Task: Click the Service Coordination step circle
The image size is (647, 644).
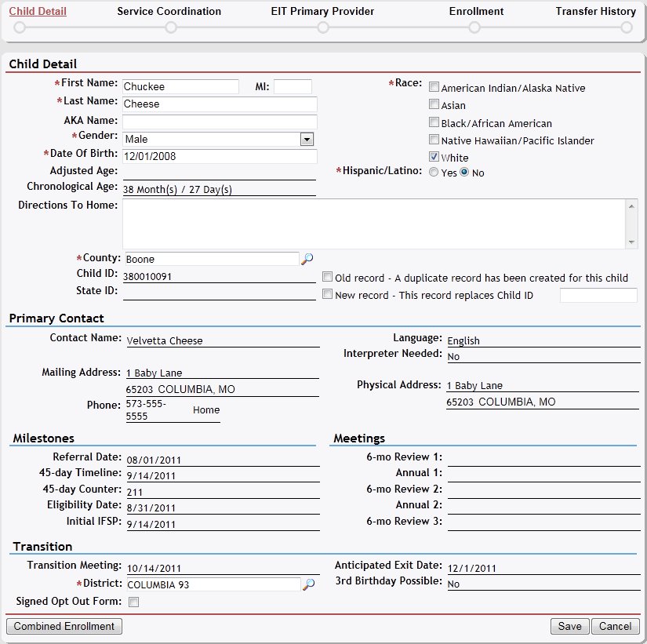Action: [170, 27]
